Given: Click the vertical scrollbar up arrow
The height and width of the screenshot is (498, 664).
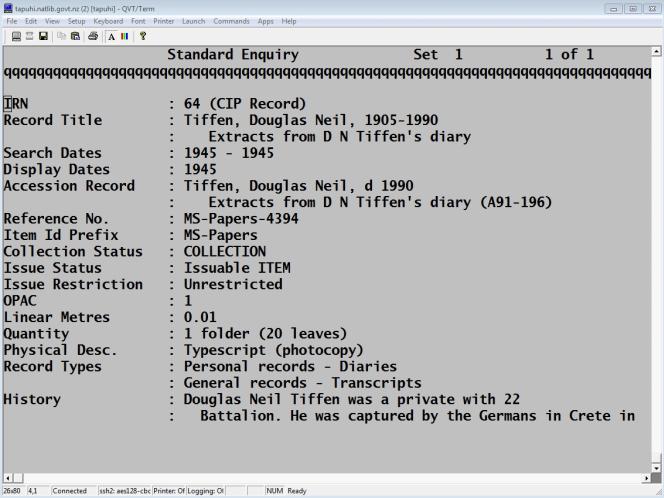Looking at the screenshot, I should coord(656,52).
